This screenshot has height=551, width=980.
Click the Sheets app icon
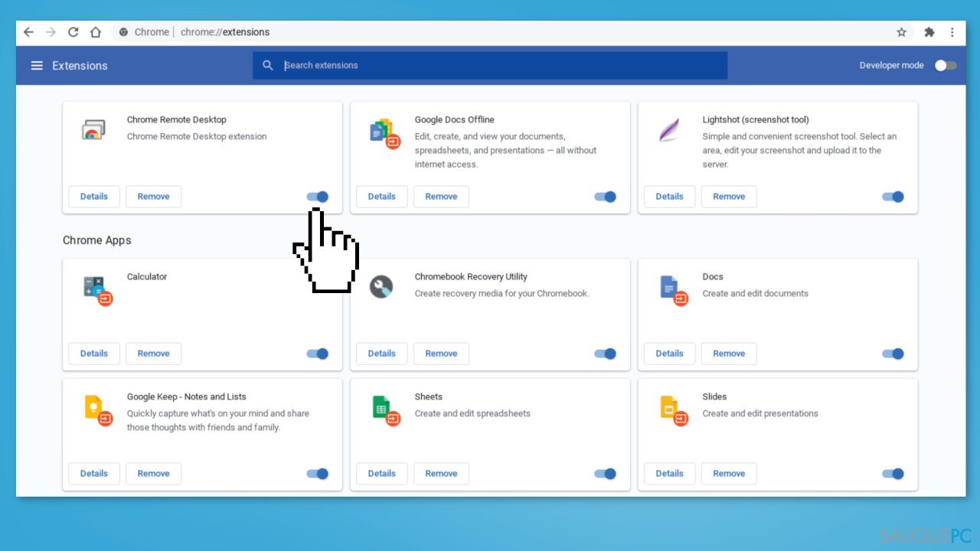385,410
